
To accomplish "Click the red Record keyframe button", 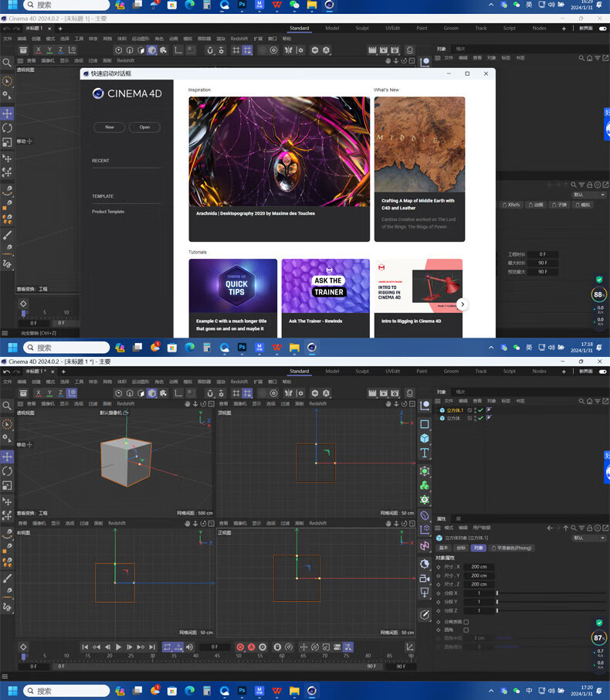I will click(x=240, y=647).
